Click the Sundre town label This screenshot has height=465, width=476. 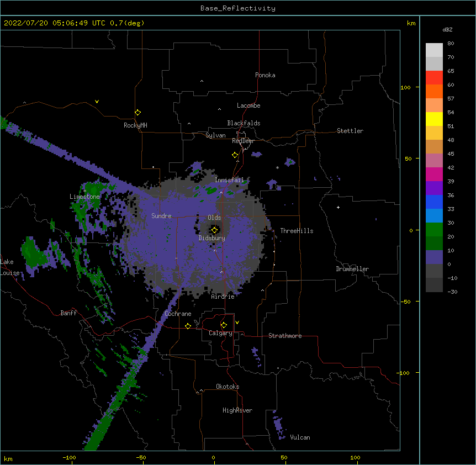[161, 216]
